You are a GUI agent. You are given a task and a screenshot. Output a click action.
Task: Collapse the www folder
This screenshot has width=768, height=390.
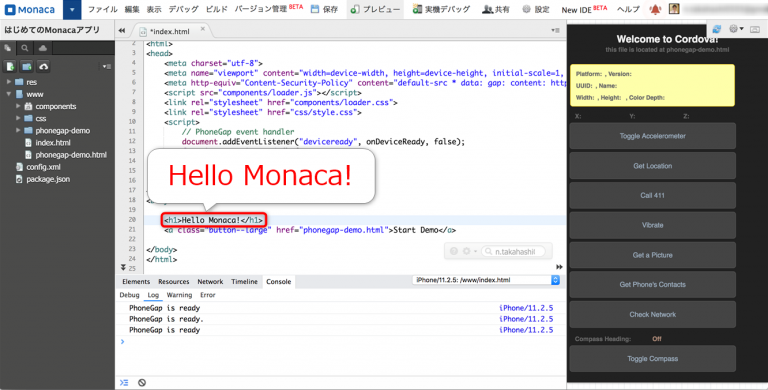click(x=9, y=94)
